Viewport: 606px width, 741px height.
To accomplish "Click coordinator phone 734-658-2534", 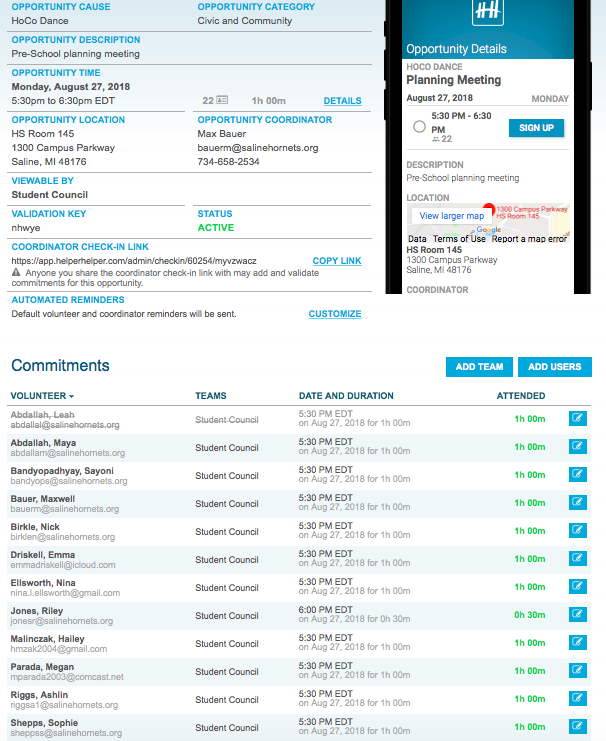I will pos(228,162).
